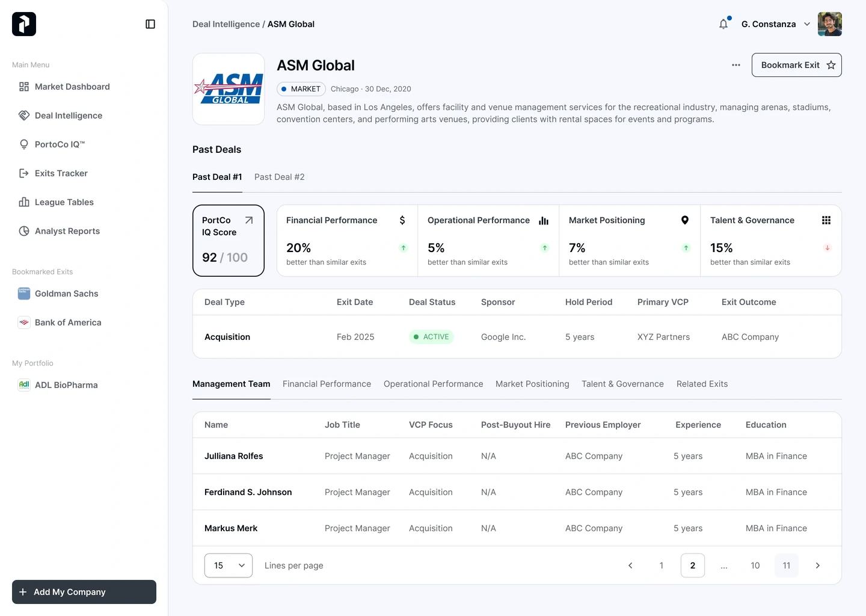The height and width of the screenshot is (616, 866).
Task: Go to page 10
Action: tap(755, 565)
